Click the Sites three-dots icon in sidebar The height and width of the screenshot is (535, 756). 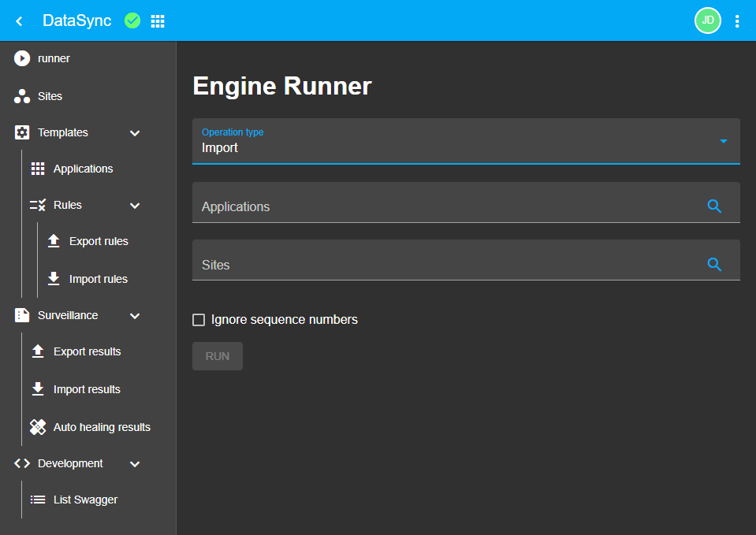(22, 96)
